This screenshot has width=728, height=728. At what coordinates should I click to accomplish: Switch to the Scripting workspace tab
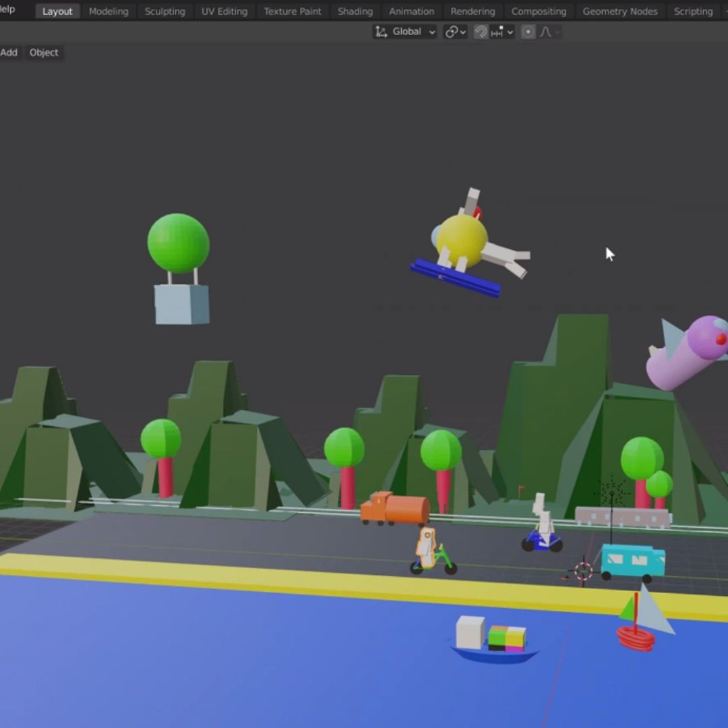coord(693,11)
